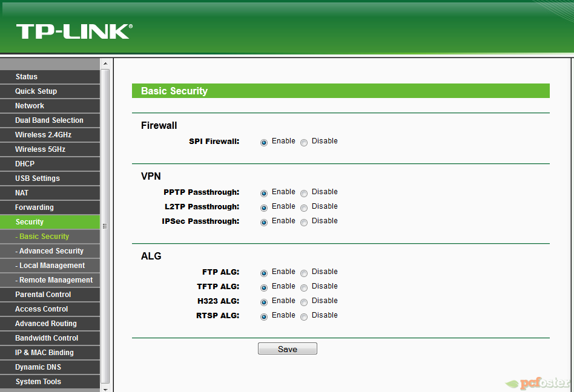Viewport: 574px width, 392px height.
Task: Enable L2TP Passthrough
Action: (x=264, y=208)
